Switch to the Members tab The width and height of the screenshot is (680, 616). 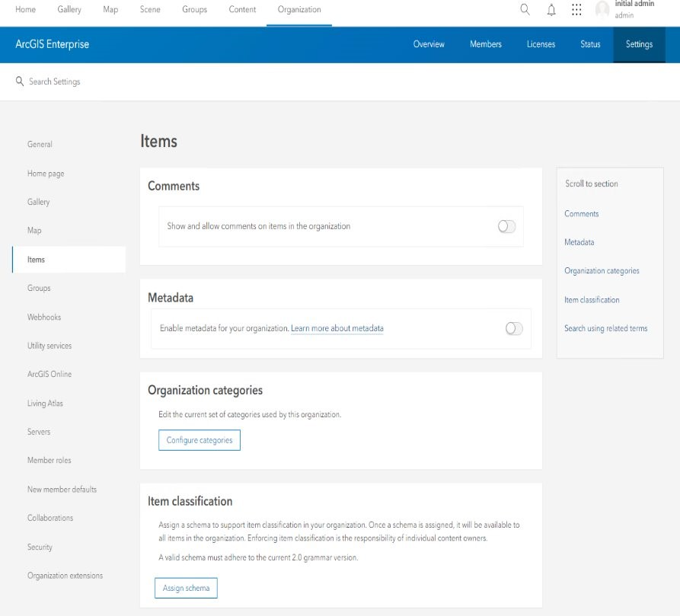pos(485,44)
